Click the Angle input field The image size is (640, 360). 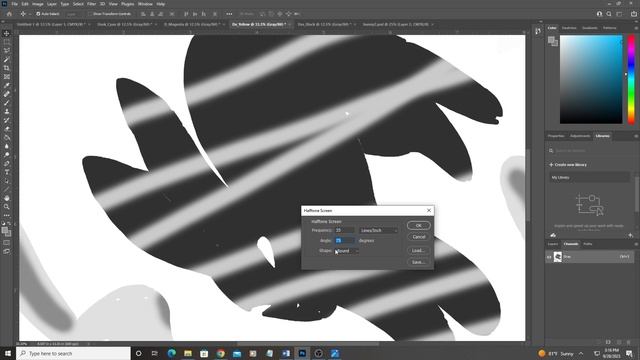tap(344, 241)
